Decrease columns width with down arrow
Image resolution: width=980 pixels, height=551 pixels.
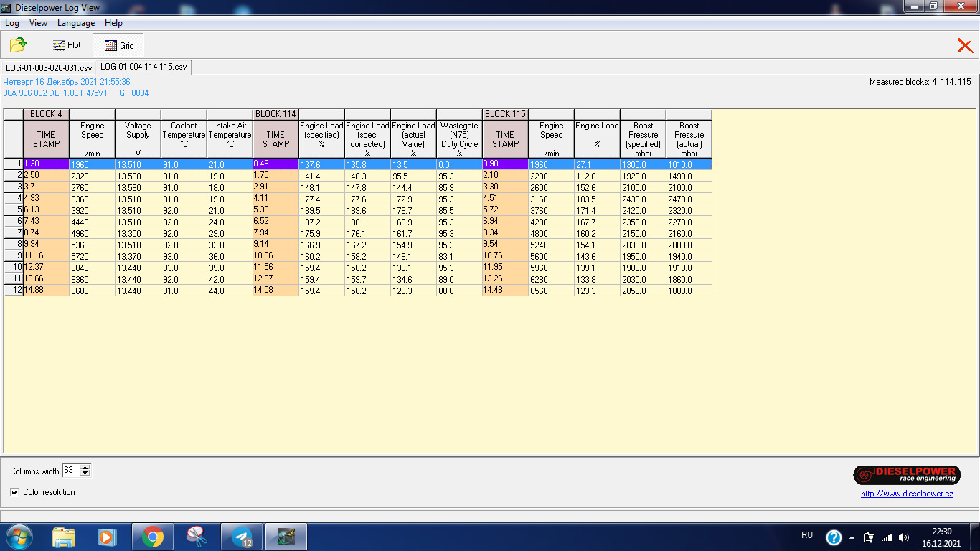85,474
